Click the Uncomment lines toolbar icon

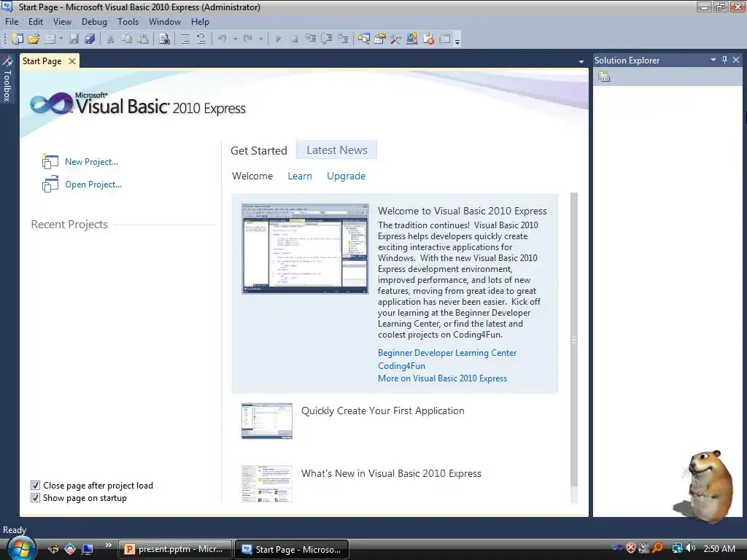tap(201, 39)
